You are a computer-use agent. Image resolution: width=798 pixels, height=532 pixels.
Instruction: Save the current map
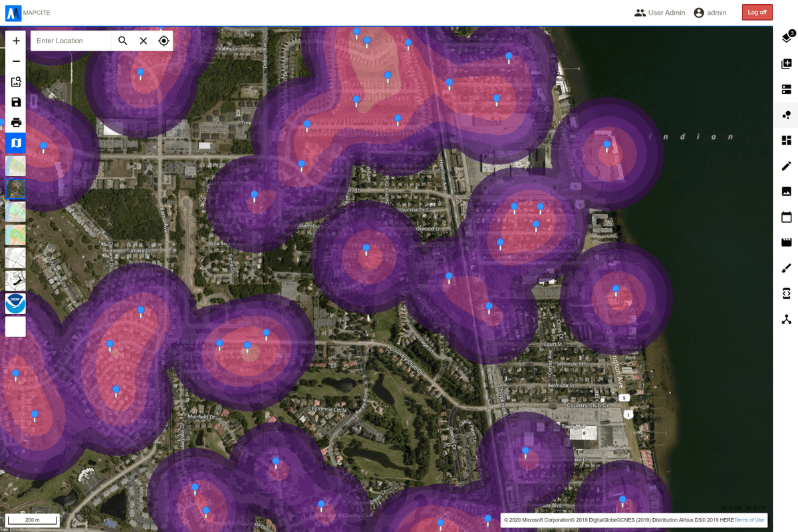coord(16,102)
